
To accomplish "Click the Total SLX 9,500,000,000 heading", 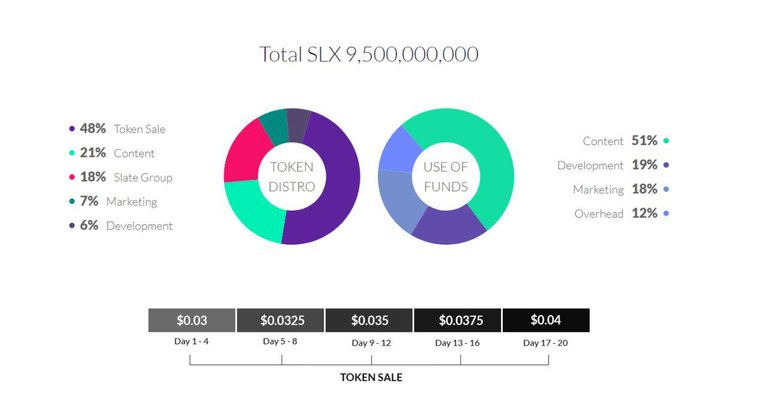I will tap(369, 54).
